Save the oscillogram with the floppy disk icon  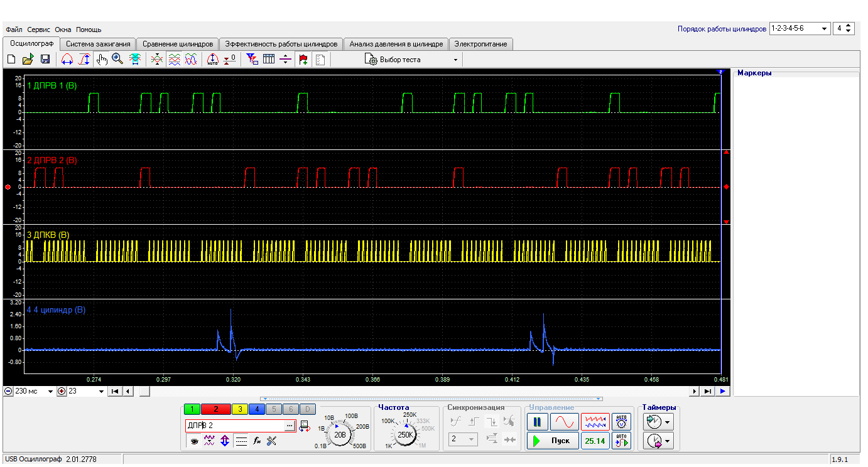pyautogui.click(x=45, y=59)
